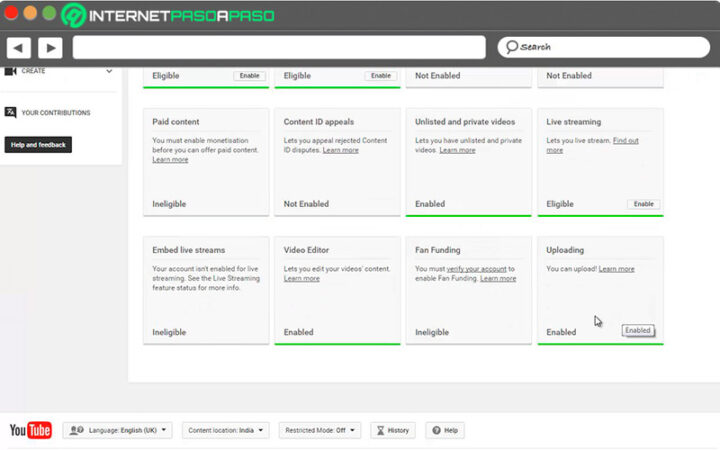720x450 pixels.
Task: Open History with the hourglass button
Action: (x=392, y=430)
